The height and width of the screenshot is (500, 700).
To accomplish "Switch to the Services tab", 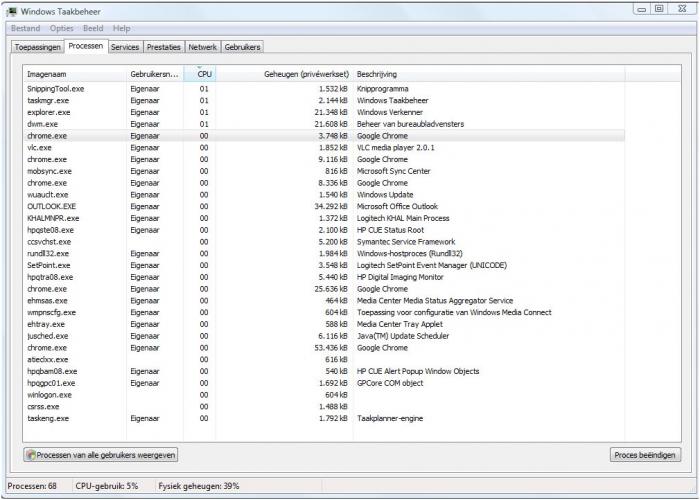I will pos(125,47).
